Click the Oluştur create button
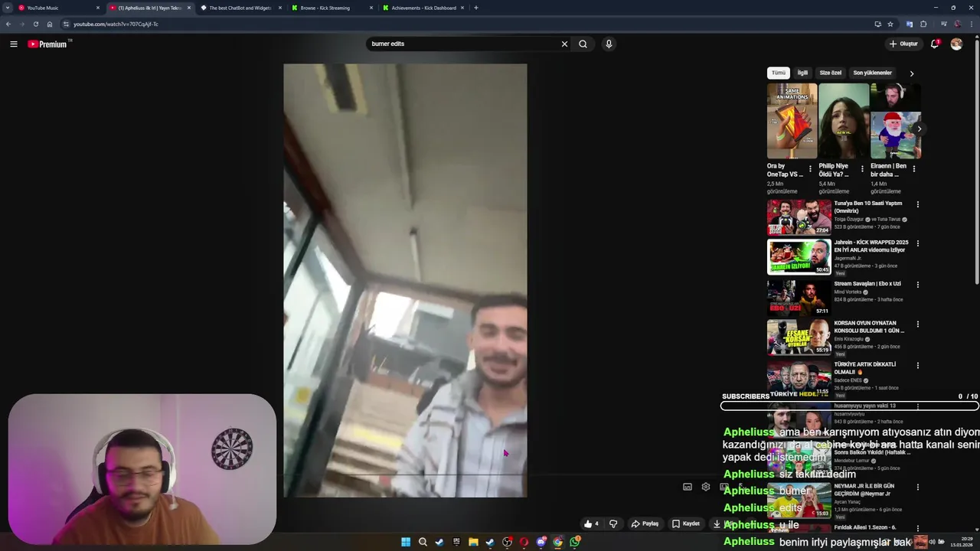This screenshot has height=551, width=980. tap(903, 44)
